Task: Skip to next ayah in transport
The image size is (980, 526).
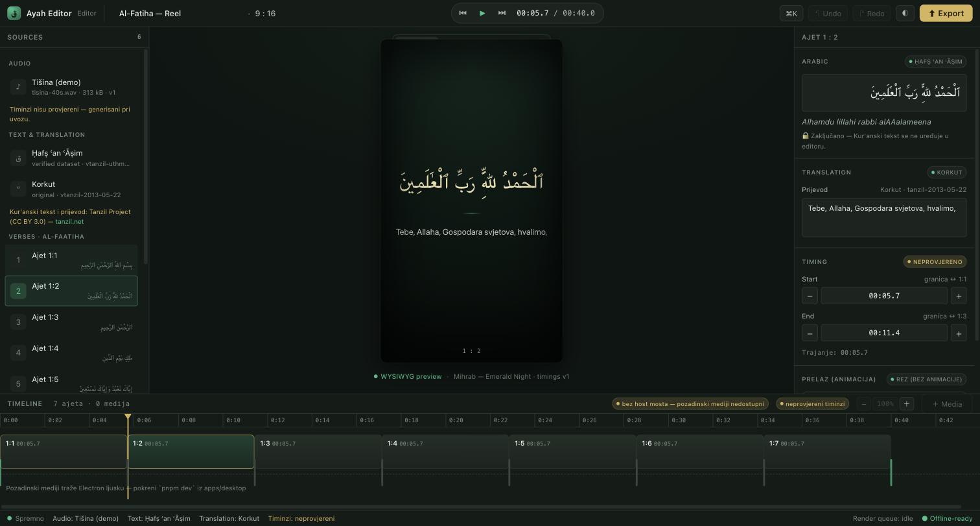Action: [502, 13]
